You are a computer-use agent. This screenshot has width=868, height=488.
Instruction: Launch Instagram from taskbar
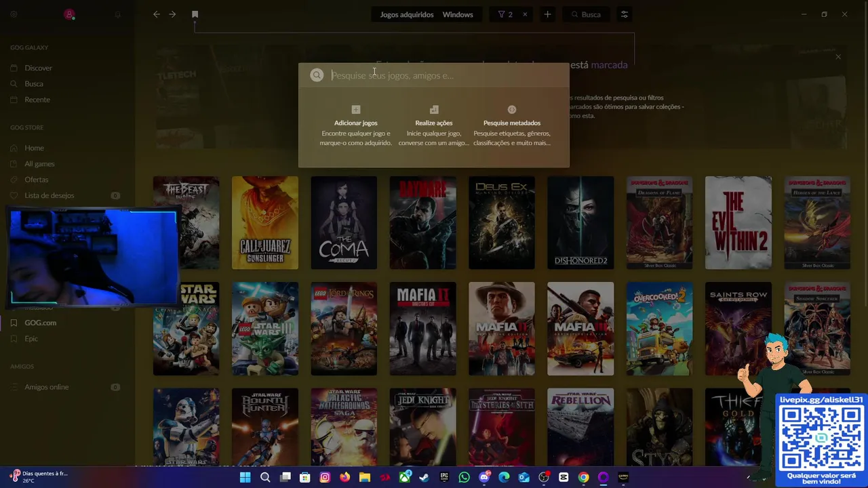[x=325, y=477]
